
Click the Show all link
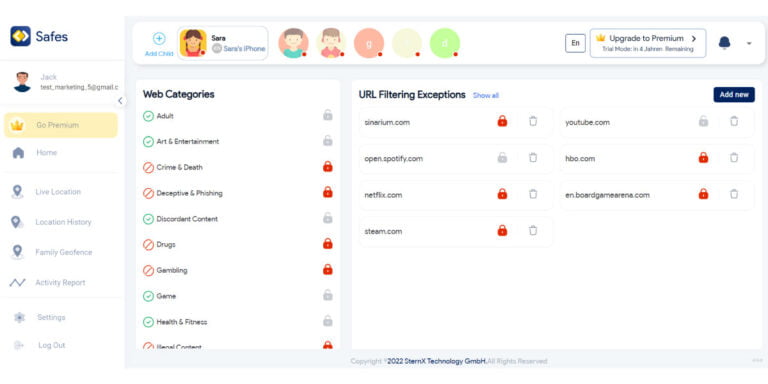[x=485, y=96]
